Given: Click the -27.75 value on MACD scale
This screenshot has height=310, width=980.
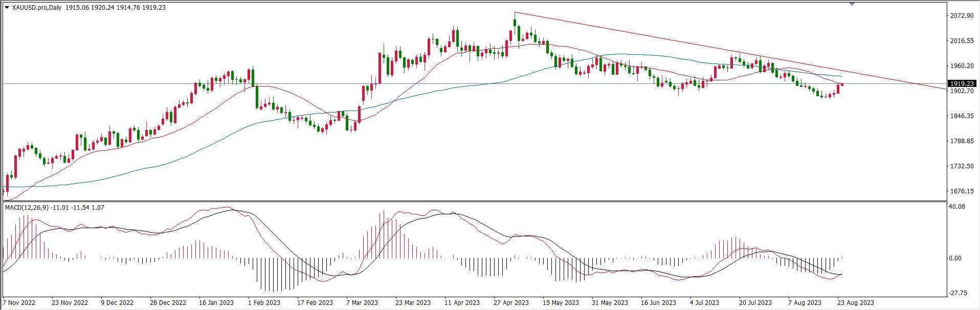Looking at the screenshot, I should click(x=957, y=293).
